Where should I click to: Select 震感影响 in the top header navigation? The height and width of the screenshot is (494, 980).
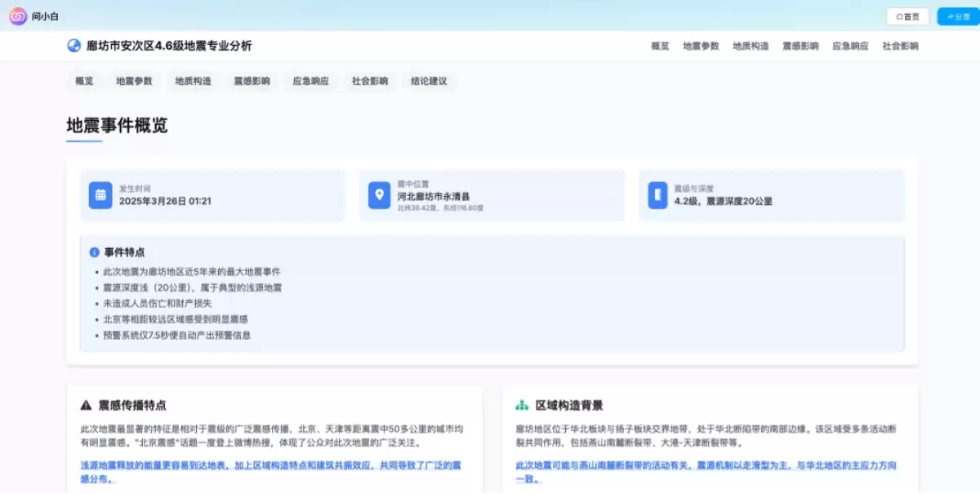pos(800,46)
